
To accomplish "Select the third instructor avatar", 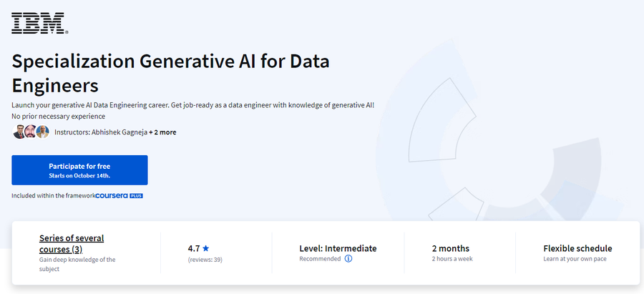I will pyautogui.click(x=42, y=132).
